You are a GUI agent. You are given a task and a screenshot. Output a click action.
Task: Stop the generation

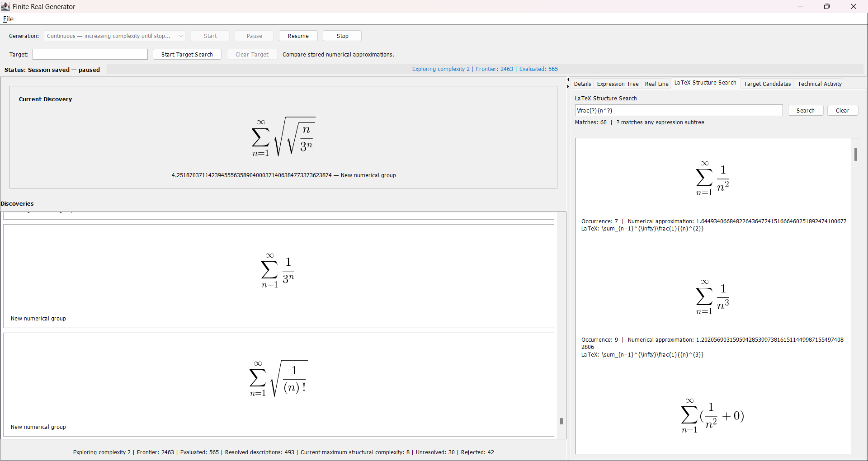(342, 36)
